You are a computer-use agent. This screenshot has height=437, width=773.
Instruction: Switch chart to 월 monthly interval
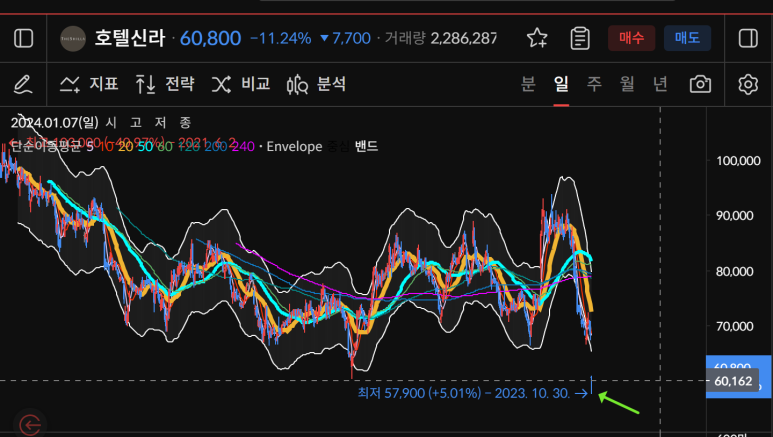tap(627, 84)
